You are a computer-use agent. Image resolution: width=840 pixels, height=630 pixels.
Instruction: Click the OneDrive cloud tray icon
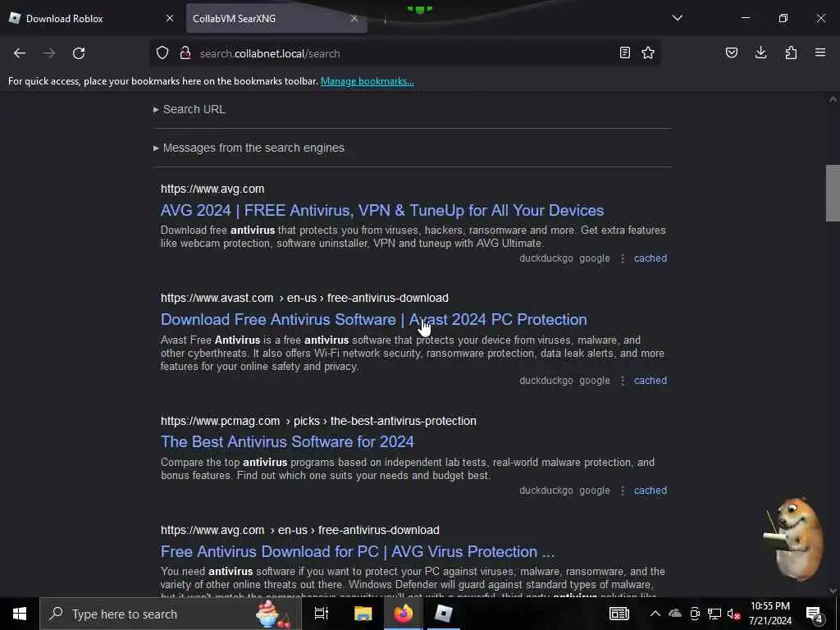coord(675,614)
